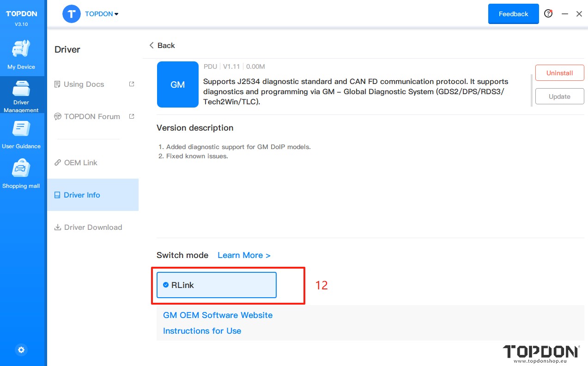Screen dimensions: 588x366
Task: Click the blue GM driver tile
Action: click(x=177, y=84)
